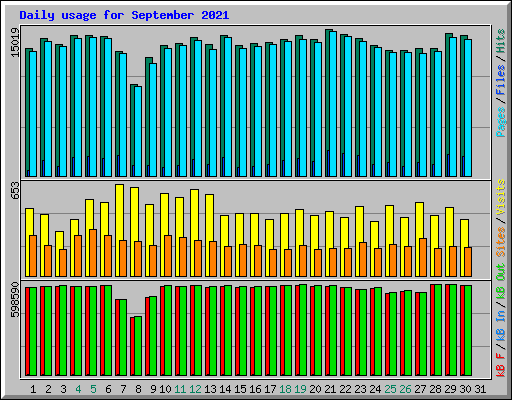The image size is (512, 400).
Task: Select day 8 on the date axis
Action: click(x=138, y=389)
